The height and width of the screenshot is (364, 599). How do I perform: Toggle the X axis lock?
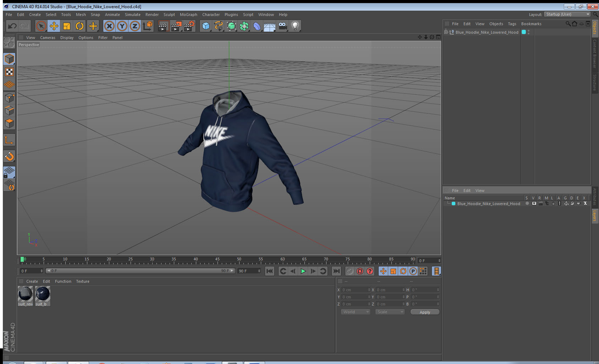pos(109,26)
